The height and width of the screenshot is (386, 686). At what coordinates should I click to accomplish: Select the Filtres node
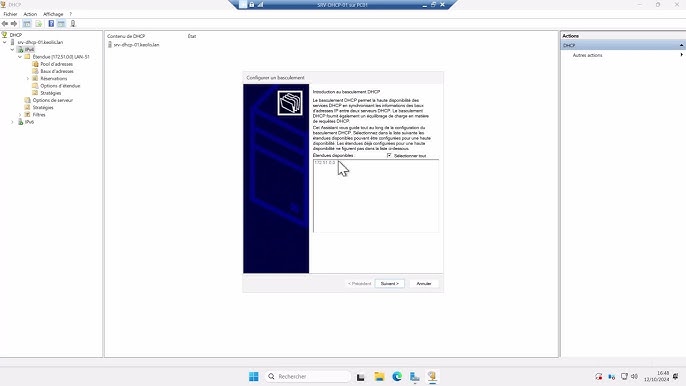39,115
